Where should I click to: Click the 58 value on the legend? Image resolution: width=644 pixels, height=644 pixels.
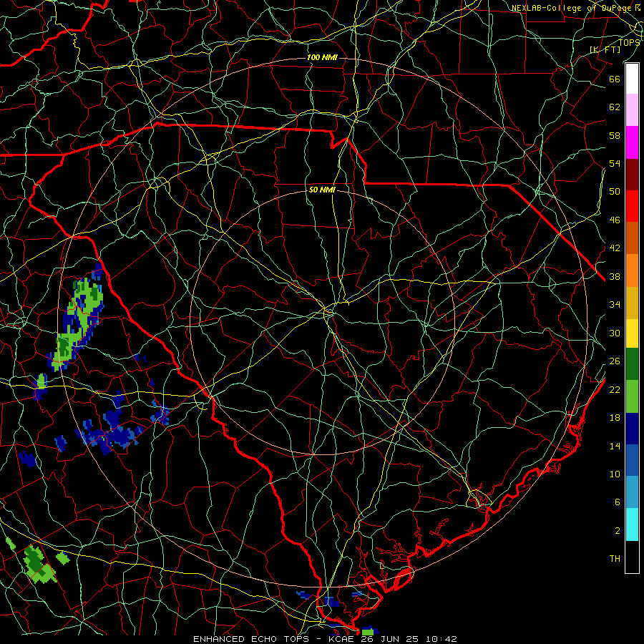pyautogui.click(x=615, y=135)
